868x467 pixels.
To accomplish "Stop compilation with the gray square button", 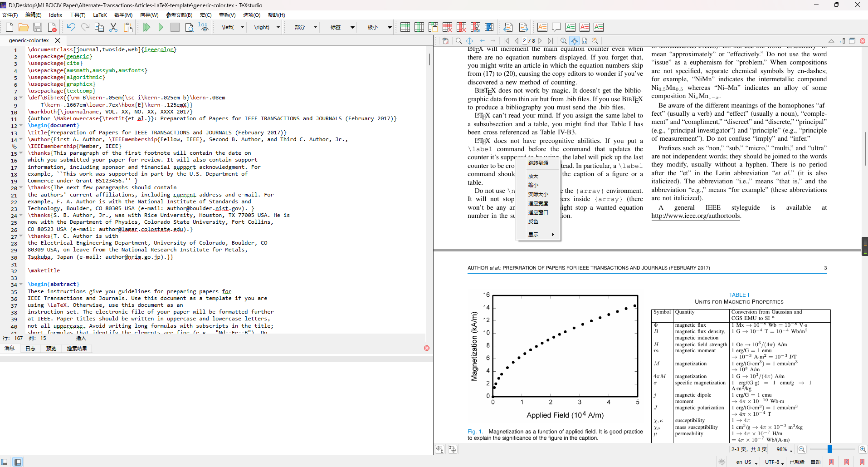I will [175, 27].
